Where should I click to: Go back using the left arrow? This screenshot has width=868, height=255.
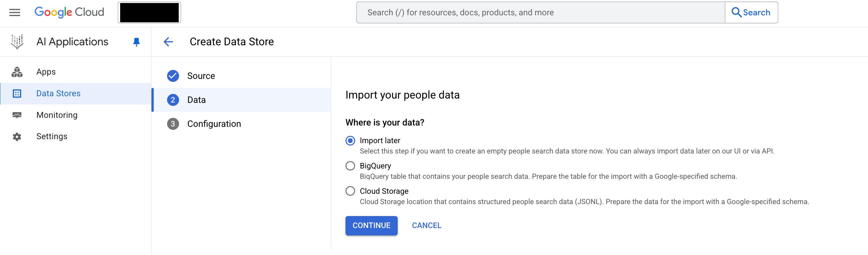pos(168,42)
